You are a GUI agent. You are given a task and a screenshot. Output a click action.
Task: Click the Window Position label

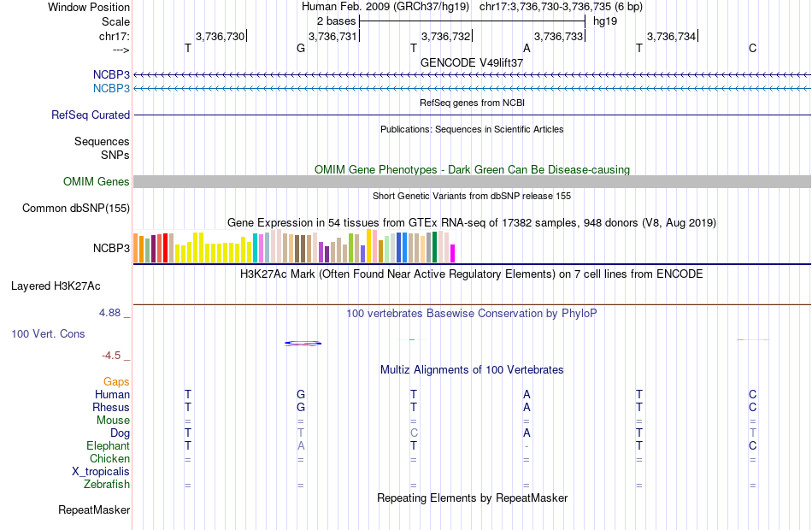[x=89, y=7]
